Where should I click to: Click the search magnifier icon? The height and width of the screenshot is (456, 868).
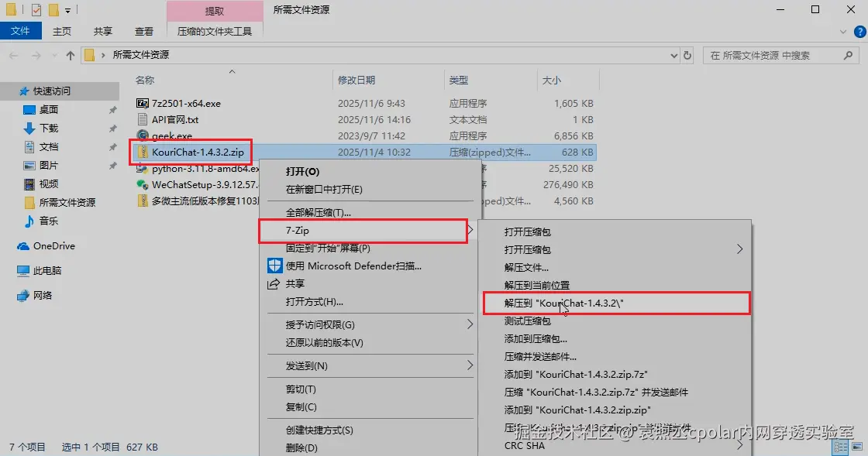(x=848, y=55)
